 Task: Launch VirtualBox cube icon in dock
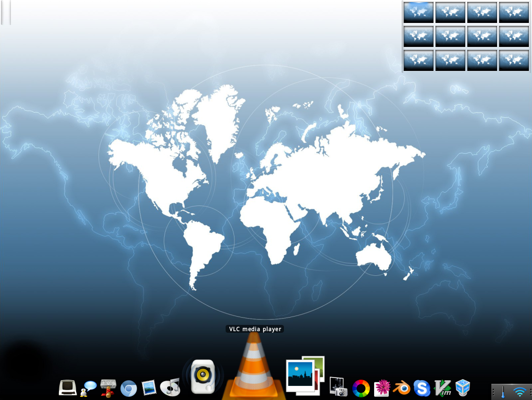click(x=463, y=388)
